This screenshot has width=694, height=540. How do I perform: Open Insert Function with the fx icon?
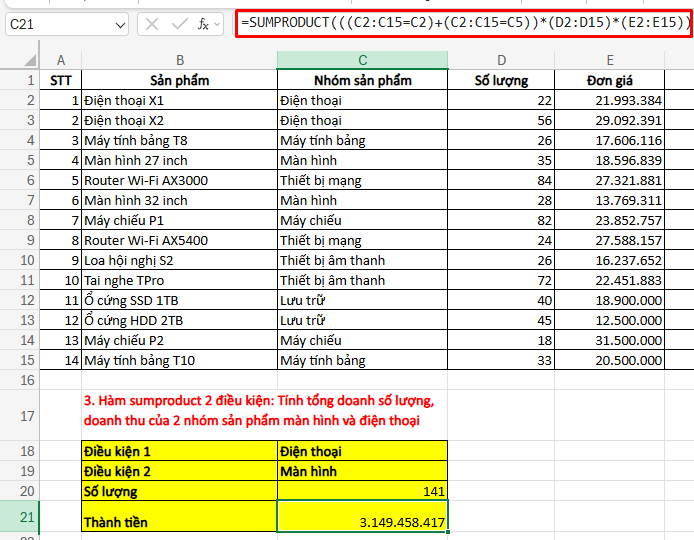point(203,24)
